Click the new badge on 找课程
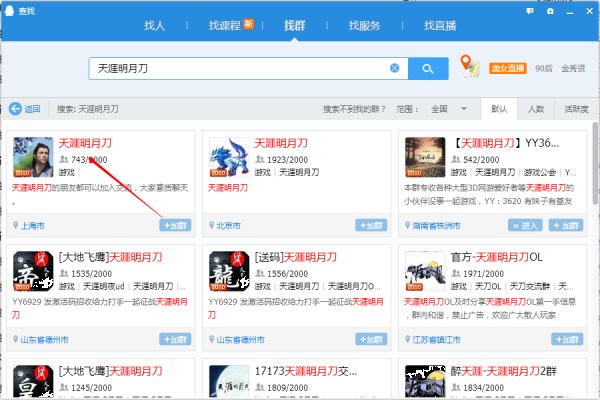The width and height of the screenshot is (600, 400). pyautogui.click(x=249, y=24)
